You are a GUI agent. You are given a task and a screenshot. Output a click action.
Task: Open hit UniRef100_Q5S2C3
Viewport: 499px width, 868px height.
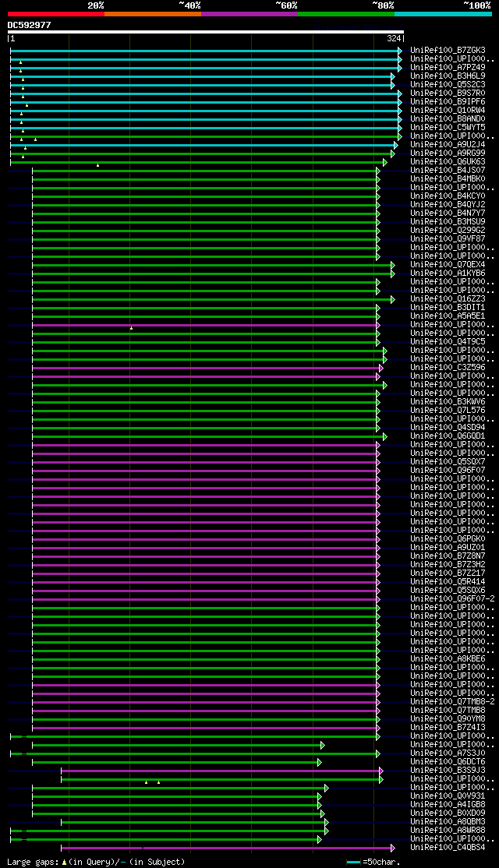click(448, 85)
